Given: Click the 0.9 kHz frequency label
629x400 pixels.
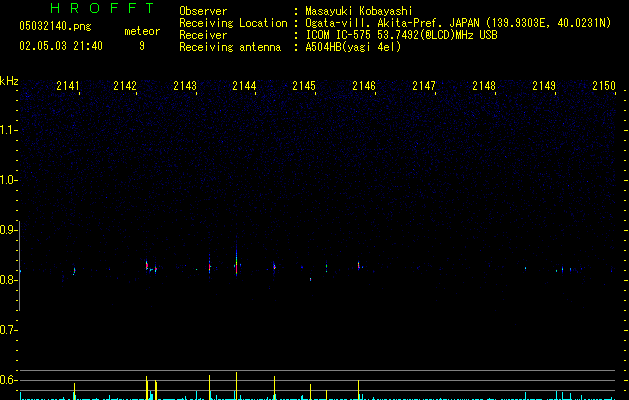Looking at the screenshot, I should (x=8, y=230).
